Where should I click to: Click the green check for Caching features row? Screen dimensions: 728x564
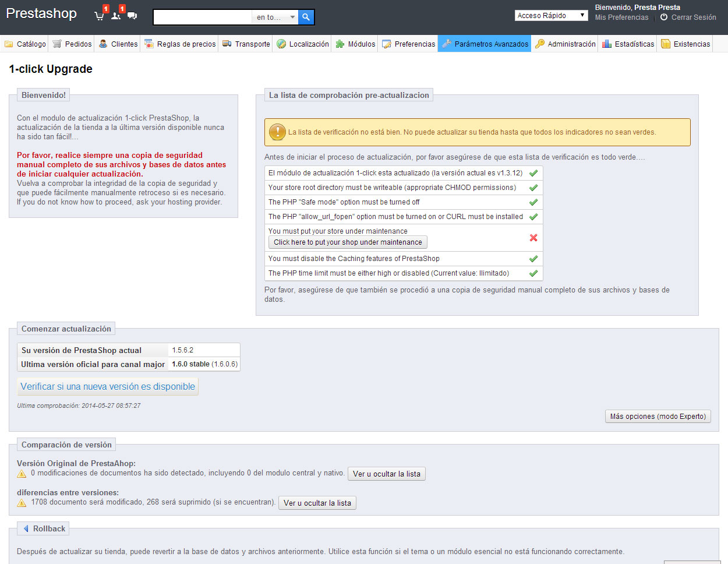pyautogui.click(x=533, y=259)
